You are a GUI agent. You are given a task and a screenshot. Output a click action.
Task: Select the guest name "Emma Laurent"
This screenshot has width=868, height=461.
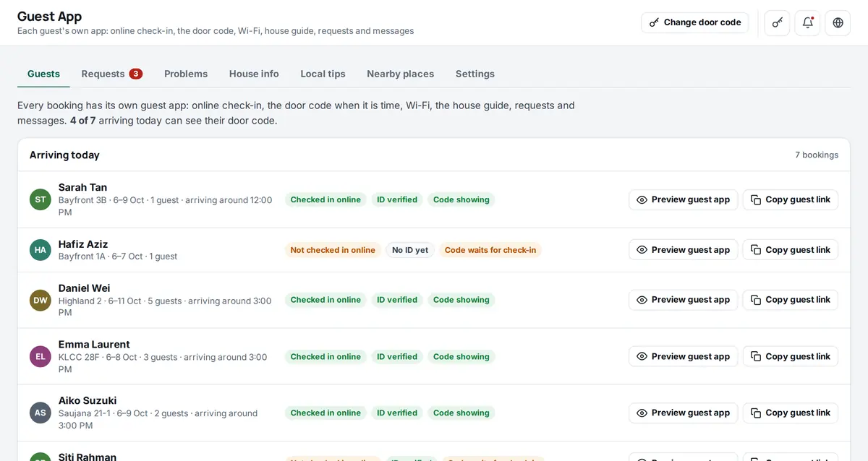[x=94, y=344]
